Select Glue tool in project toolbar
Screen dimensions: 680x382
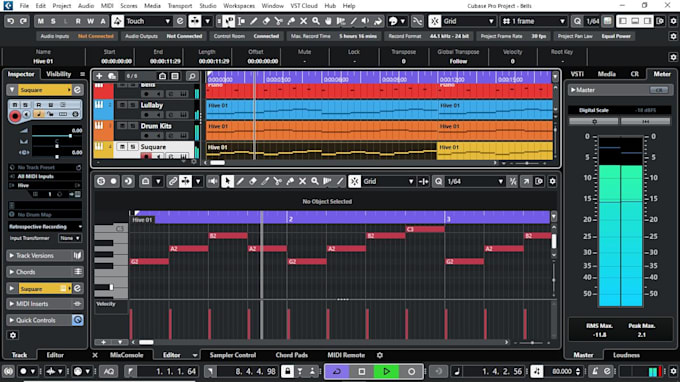[x=291, y=21]
